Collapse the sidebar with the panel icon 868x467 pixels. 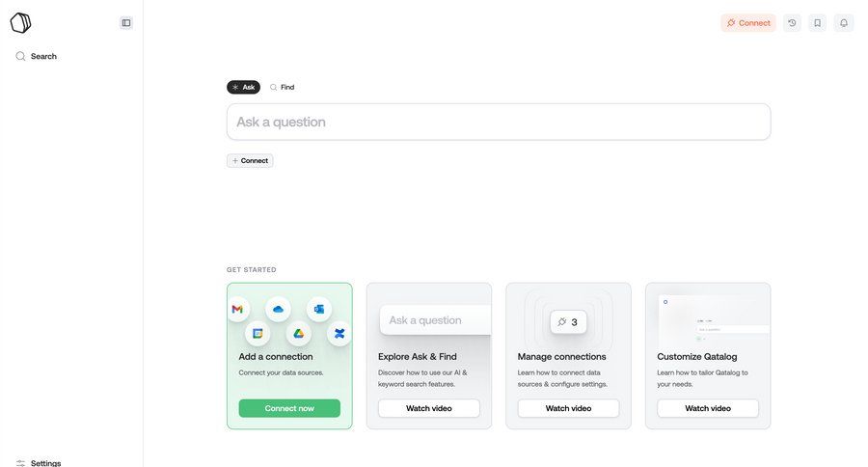126,23
